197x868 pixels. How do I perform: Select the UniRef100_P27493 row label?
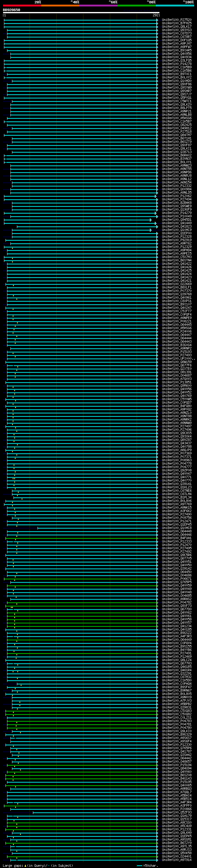(x=177, y=355)
